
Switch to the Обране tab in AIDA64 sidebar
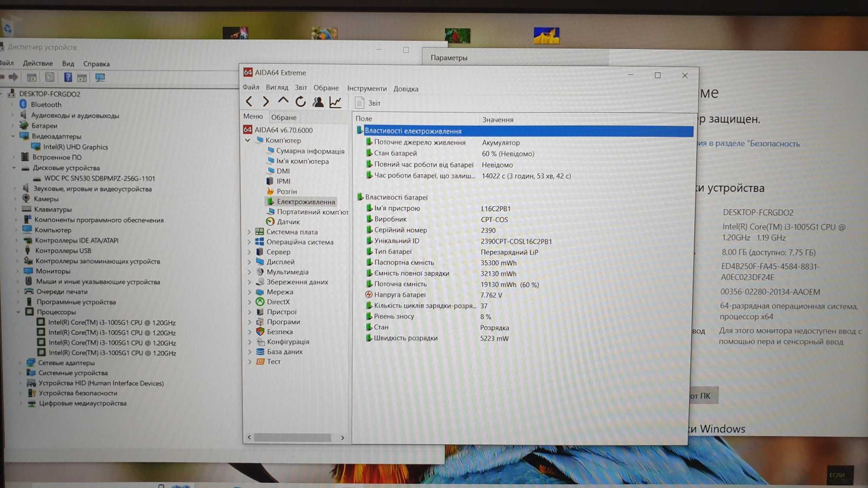[x=284, y=117]
